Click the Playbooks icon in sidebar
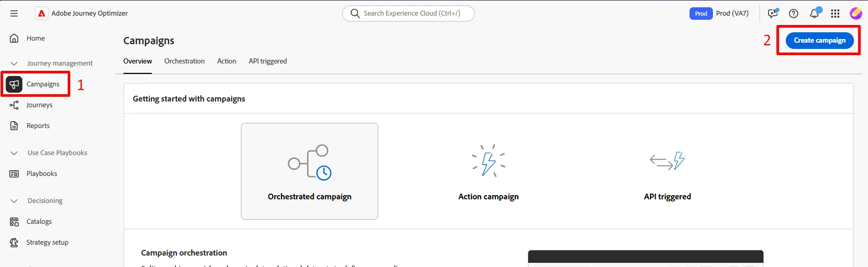This screenshot has width=868, height=267. 14,174
